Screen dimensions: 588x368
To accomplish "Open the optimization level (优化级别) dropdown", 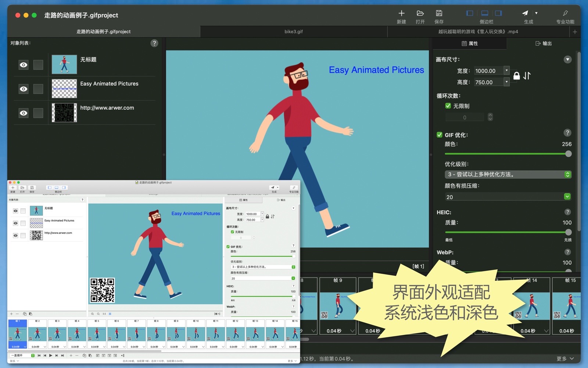I will click(x=567, y=174).
